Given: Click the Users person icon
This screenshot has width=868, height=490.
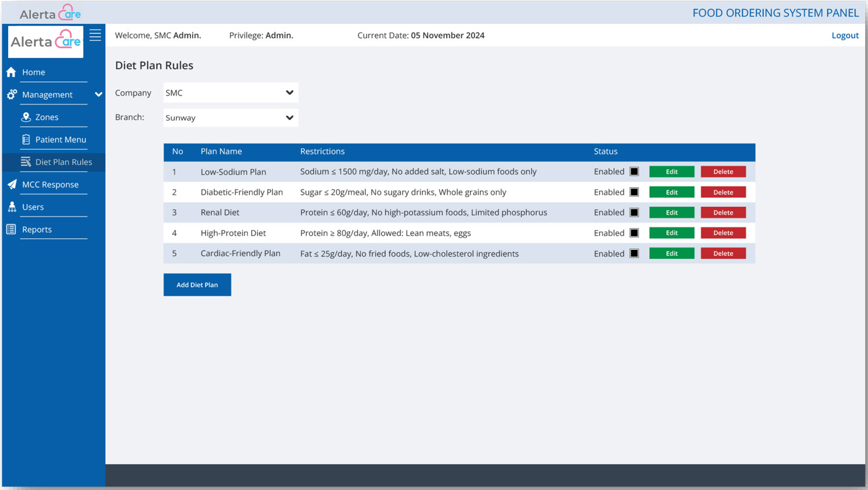Looking at the screenshot, I should [12, 207].
